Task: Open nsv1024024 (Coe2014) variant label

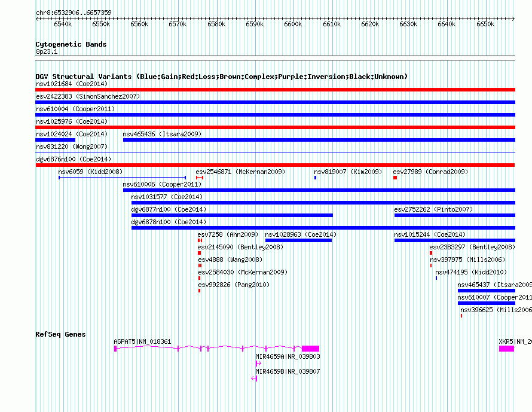Action: click(x=72, y=134)
